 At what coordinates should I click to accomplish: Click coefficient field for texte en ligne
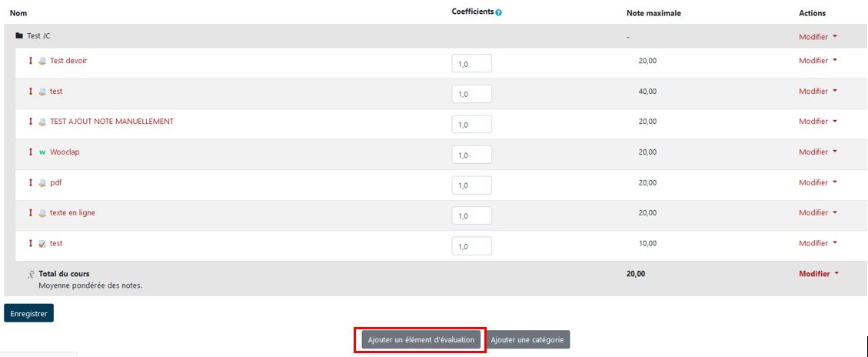click(471, 216)
